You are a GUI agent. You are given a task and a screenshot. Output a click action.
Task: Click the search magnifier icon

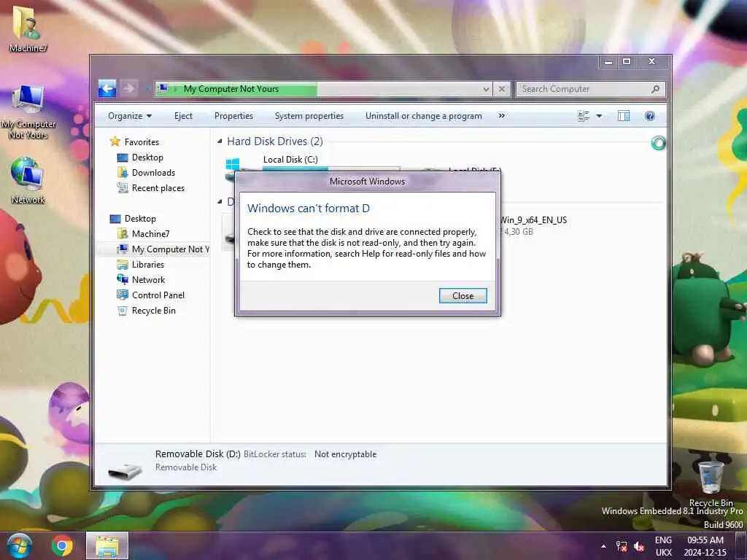(x=656, y=89)
